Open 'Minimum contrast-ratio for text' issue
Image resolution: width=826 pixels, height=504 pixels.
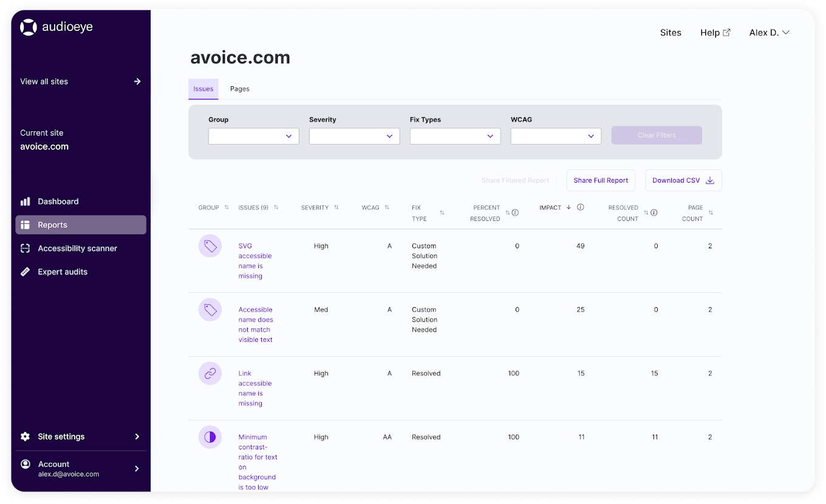[x=258, y=462]
